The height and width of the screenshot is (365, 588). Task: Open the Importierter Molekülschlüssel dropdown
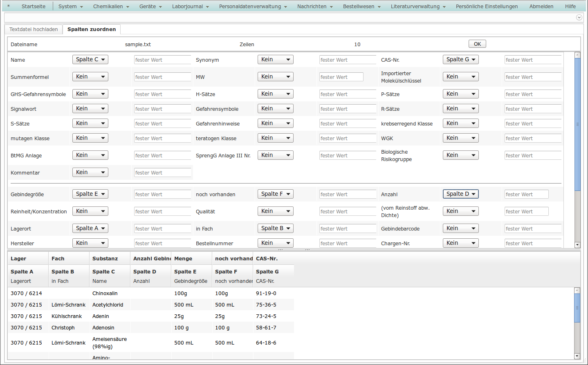[461, 77]
